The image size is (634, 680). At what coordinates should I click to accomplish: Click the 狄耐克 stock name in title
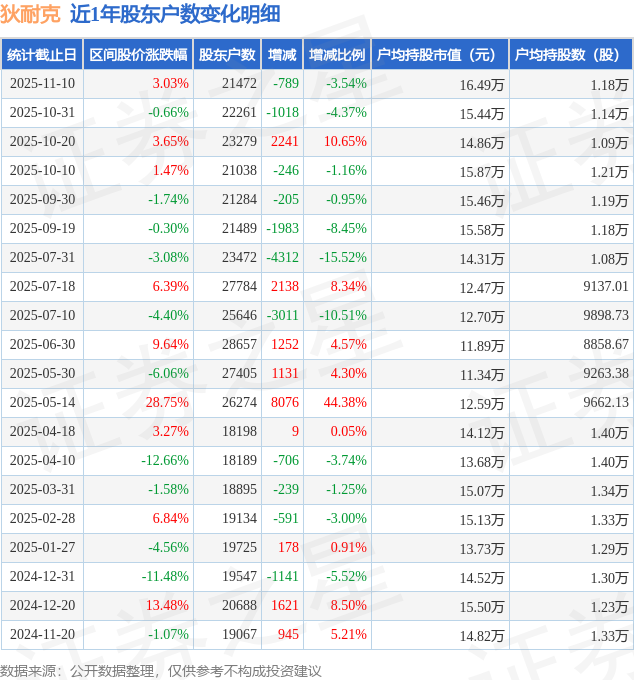click(x=30, y=14)
